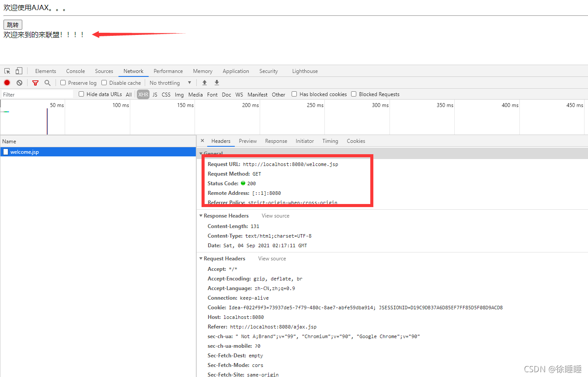Click the Host value localhost:8080
The height and width of the screenshot is (377, 588).
point(244,317)
